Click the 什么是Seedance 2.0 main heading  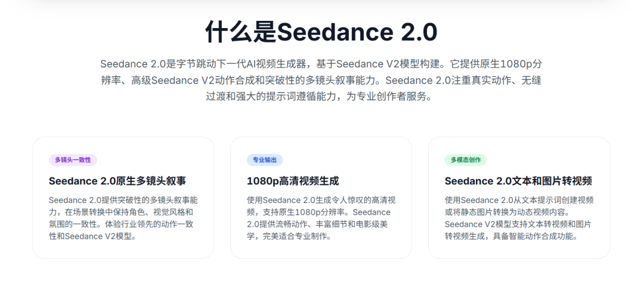click(x=321, y=32)
